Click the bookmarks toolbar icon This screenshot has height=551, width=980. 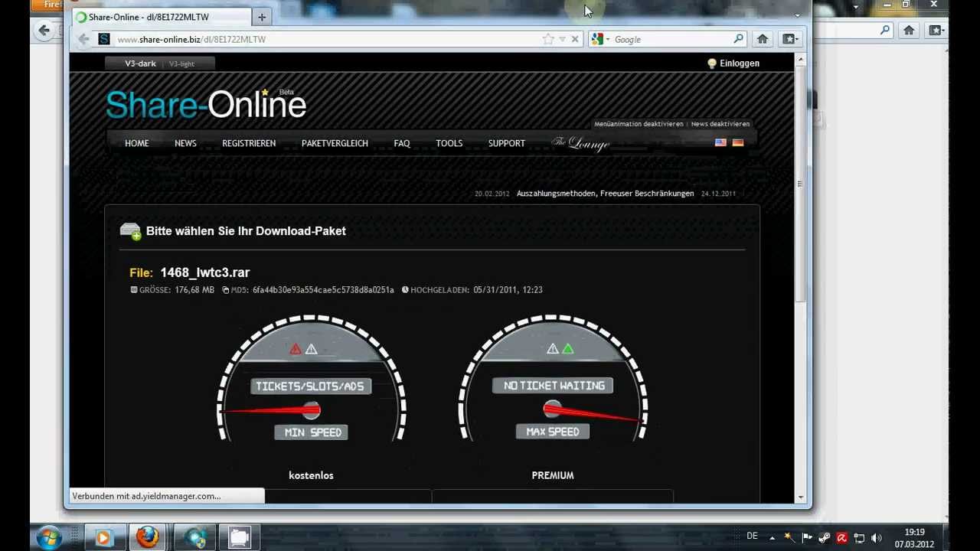coord(789,39)
